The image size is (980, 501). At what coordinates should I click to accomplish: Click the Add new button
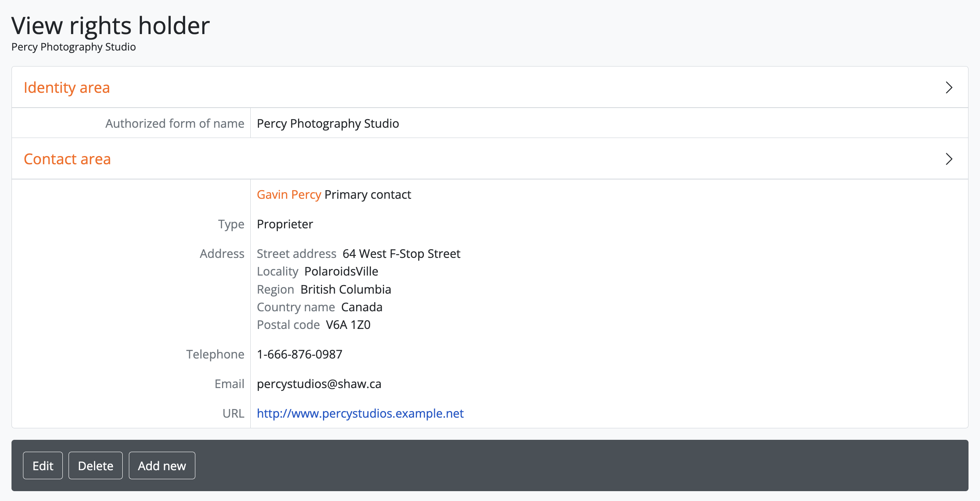point(162,466)
